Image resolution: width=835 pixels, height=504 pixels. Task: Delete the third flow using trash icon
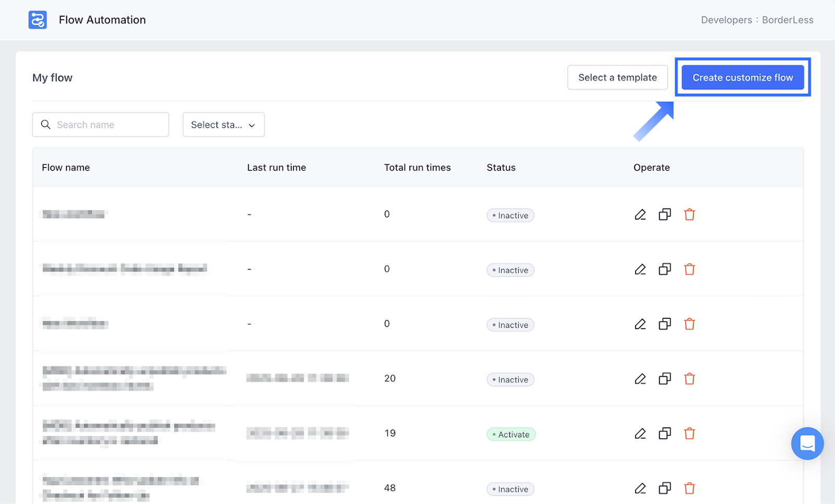(689, 324)
